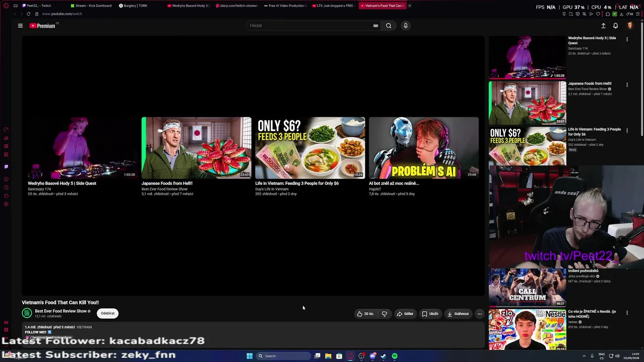Open the account avatar menu
This screenshot has width=644, height=362.
point(630,26)
